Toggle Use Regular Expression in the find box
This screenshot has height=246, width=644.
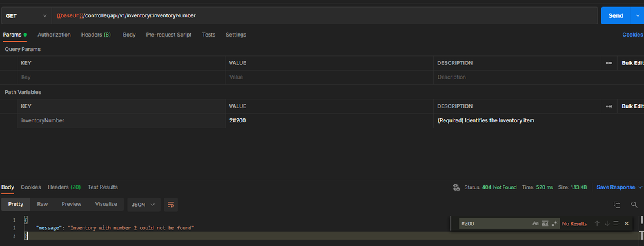pyautogui.click(x=555, y=223)
